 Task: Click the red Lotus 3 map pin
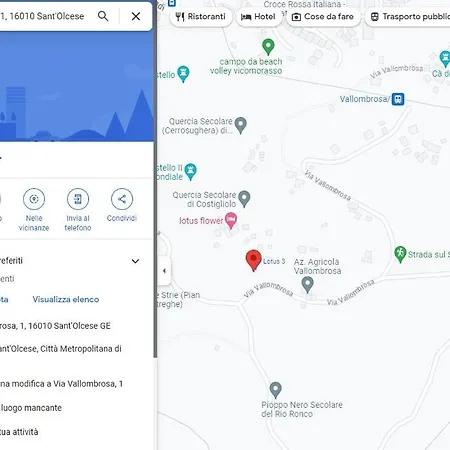pyautogui.click(x=253, y=260)
